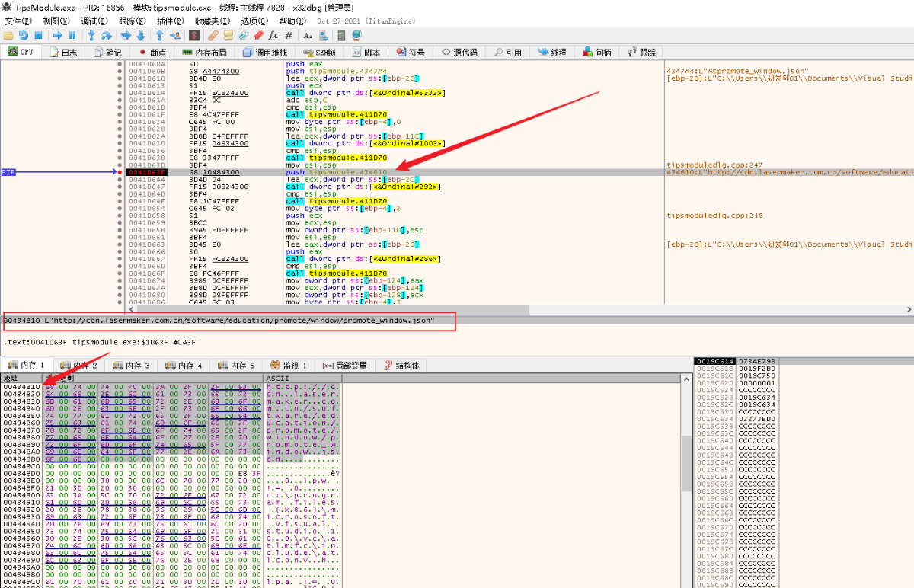
Task: Open the 局部变量 tab
Action: click(344, 366)
